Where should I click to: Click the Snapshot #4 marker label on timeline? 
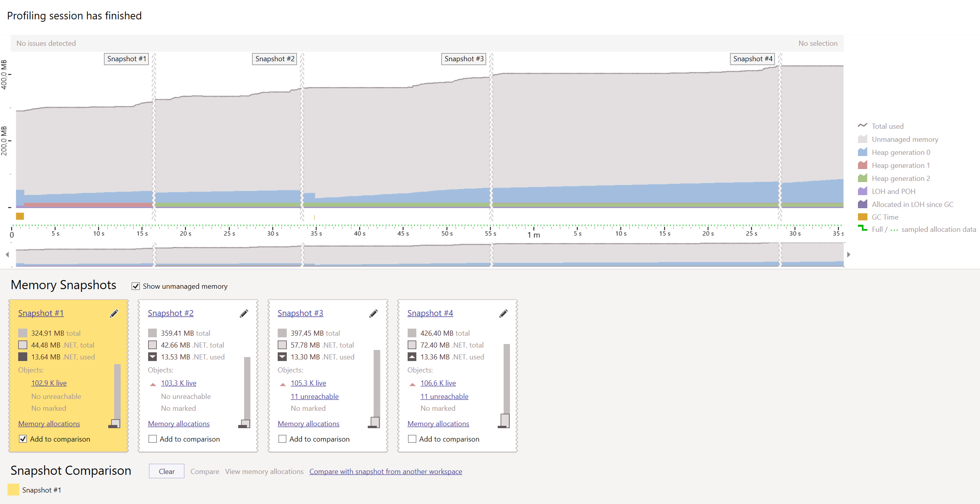pos(752,59)
